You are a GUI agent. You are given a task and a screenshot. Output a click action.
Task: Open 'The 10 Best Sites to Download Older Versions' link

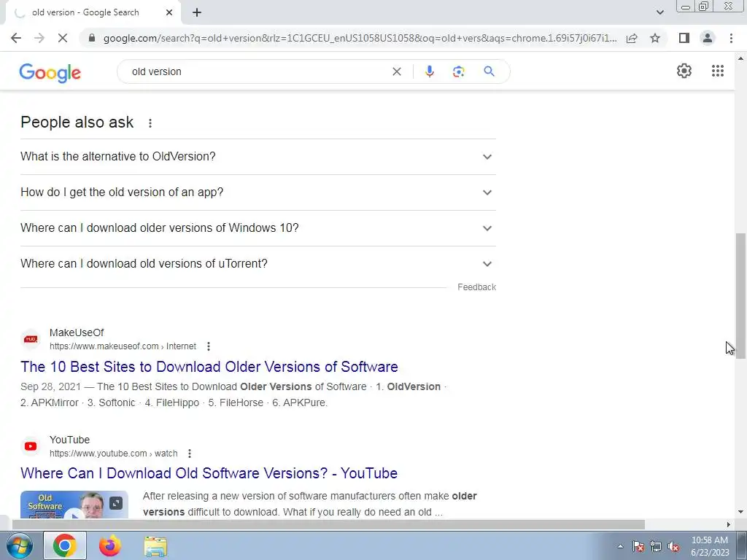(x=209, y=367)
